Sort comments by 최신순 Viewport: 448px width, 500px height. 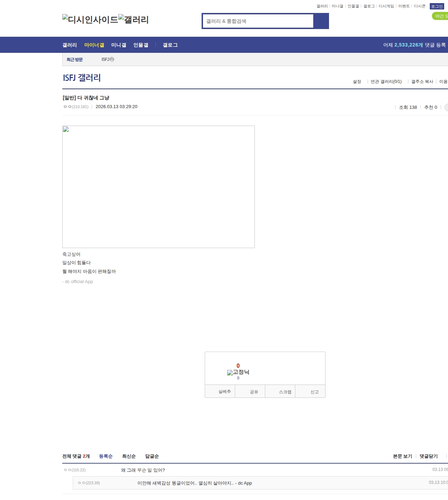[129, 456]
